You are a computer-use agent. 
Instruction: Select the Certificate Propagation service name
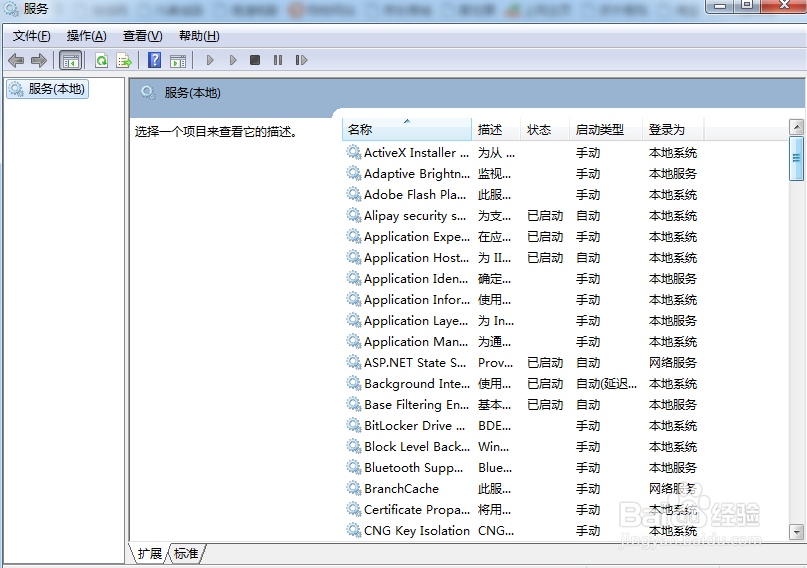(417, 510)
